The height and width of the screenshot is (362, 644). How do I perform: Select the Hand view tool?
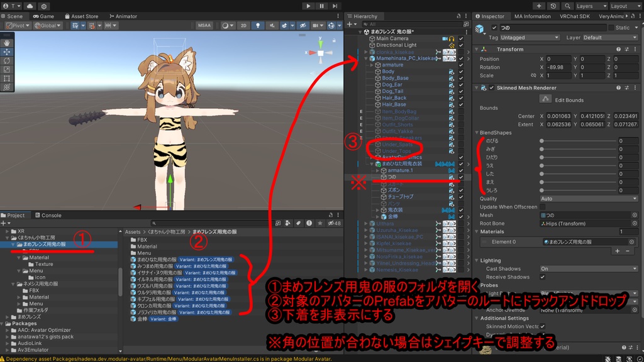[x=7, y=43]
